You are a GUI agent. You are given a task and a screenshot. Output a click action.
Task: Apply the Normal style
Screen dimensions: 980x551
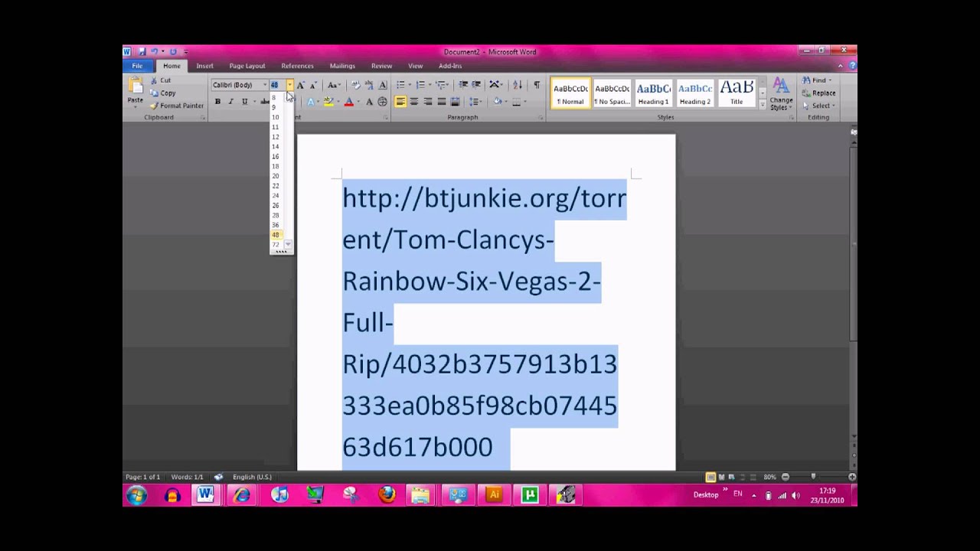[x=570, y=93]
